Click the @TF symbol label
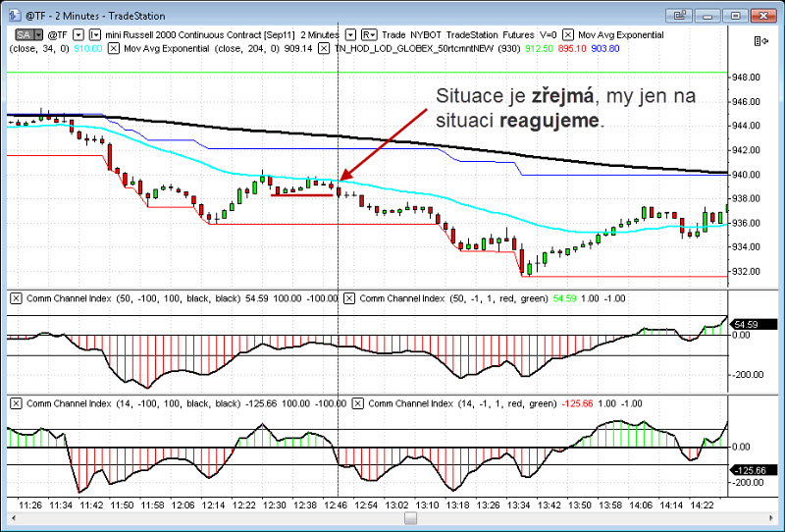This screenshot has height=532, width=785. point(57,35)
